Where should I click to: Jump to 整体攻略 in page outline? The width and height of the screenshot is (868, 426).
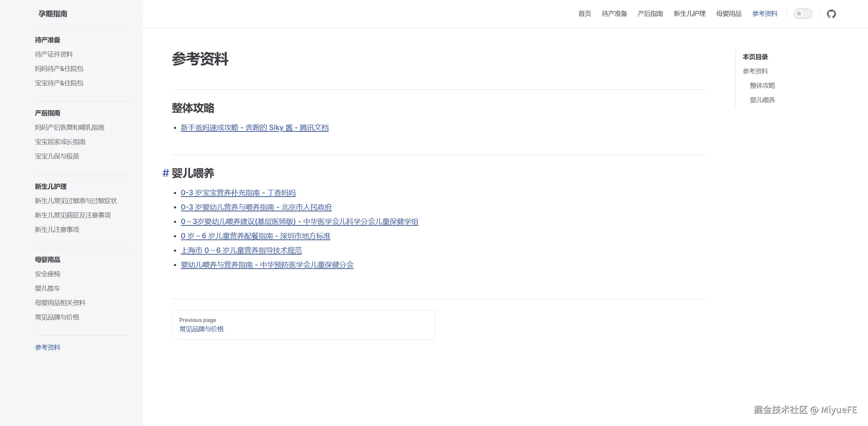[762, 86]
